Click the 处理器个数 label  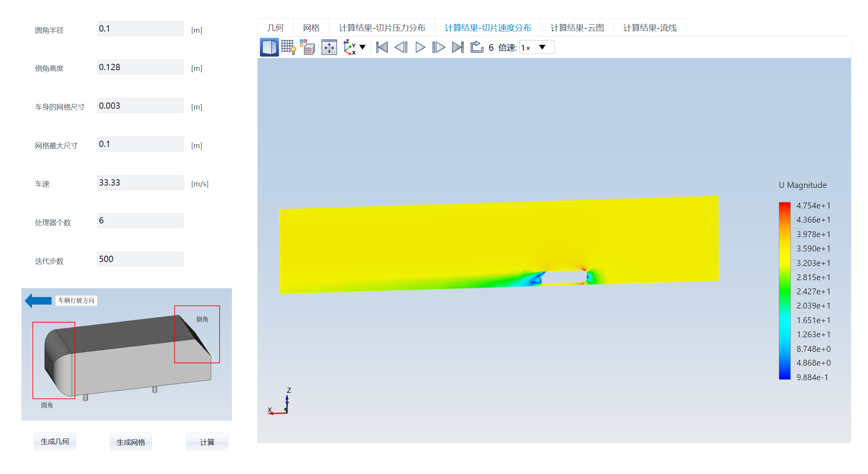click(x=53, y=223)
